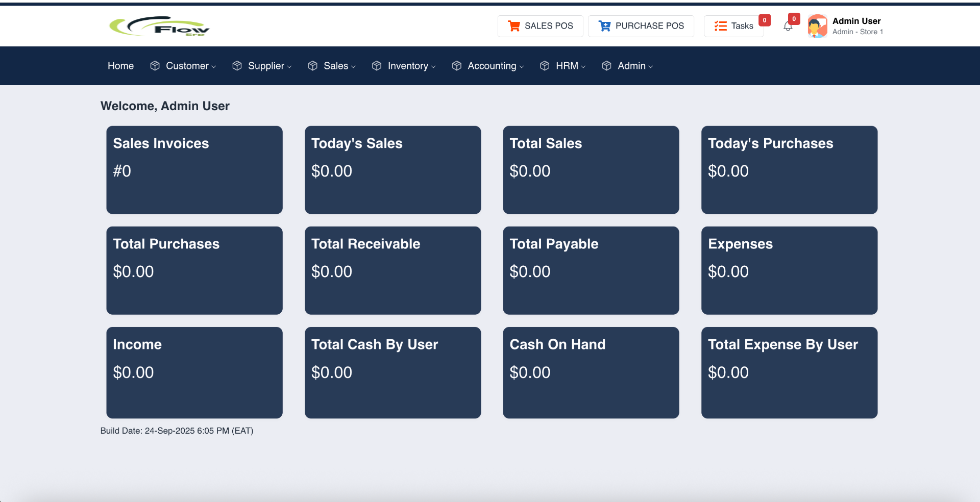This screenshot has width=980, height=502.
Task: Click the cube icon beside HRM
Action: 545,66
